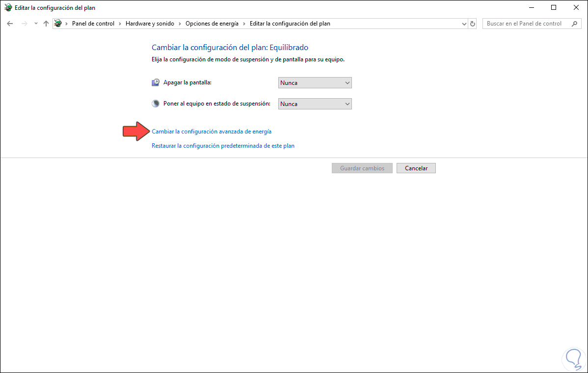Open 'Cambiar la configuración avanzada de energía'
588x373 pixels.
coord(212,132)
